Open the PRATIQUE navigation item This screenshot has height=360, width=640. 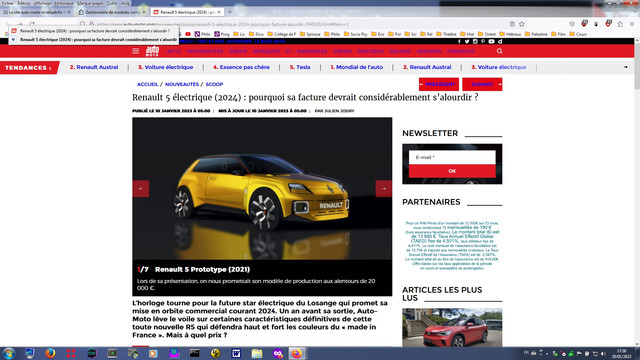tap(371, 51)
